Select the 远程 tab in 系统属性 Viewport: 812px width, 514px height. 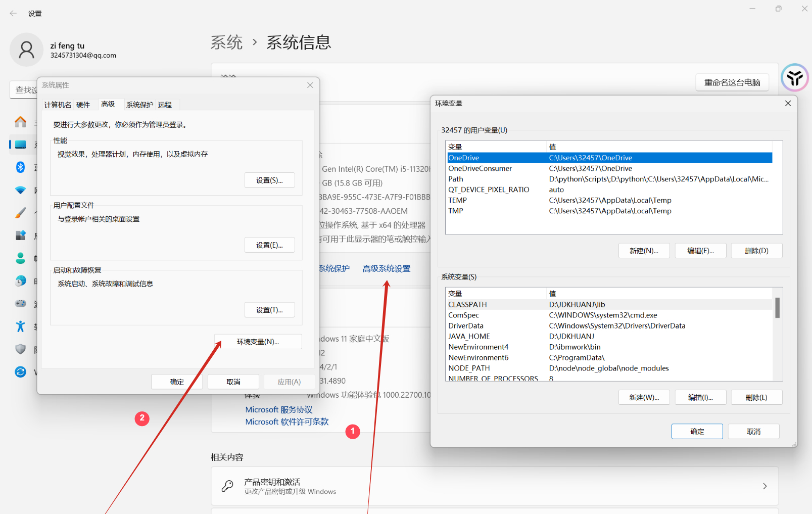[x=165, y=105]
